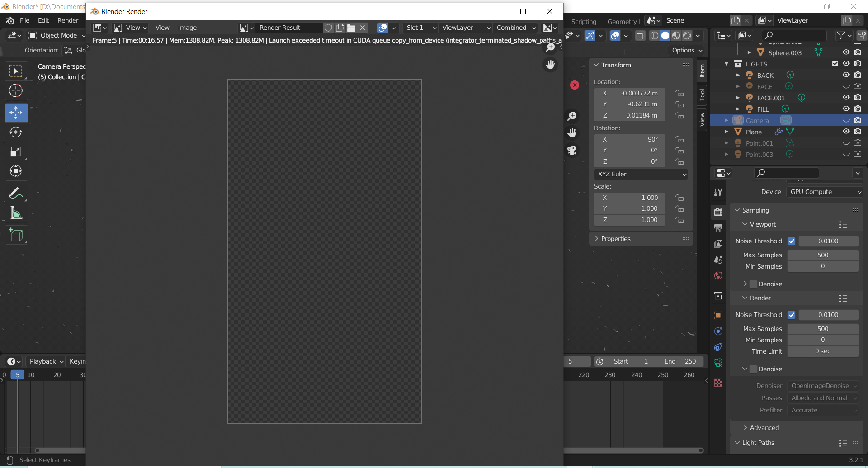
Task: Open Output Properties tab icon
Action: click(x=718, y=228)
